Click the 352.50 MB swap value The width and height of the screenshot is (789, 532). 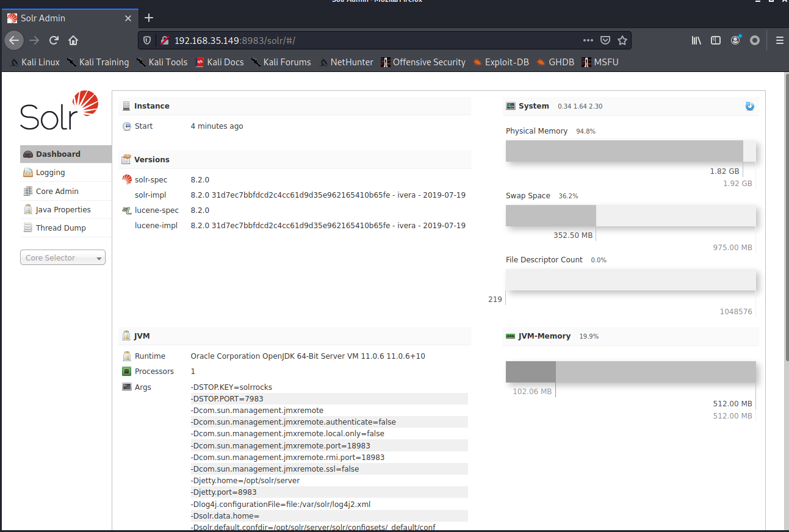(573, 235)
